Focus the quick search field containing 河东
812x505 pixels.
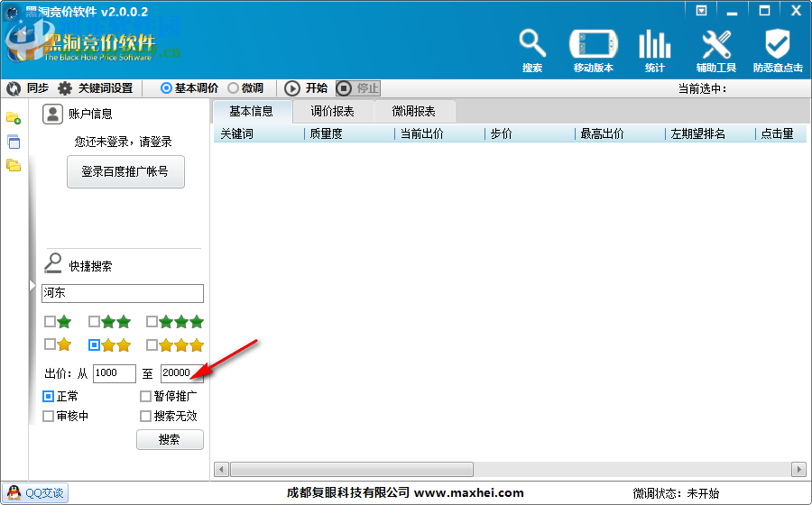(123, 293)
